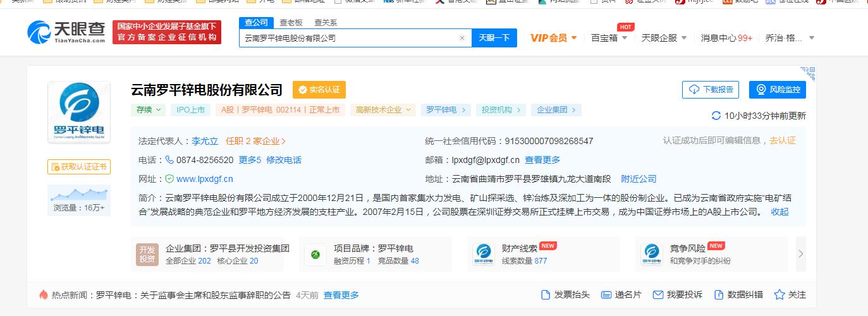
Task: Open 融资历程 1 link
Action: click(351, 260)
